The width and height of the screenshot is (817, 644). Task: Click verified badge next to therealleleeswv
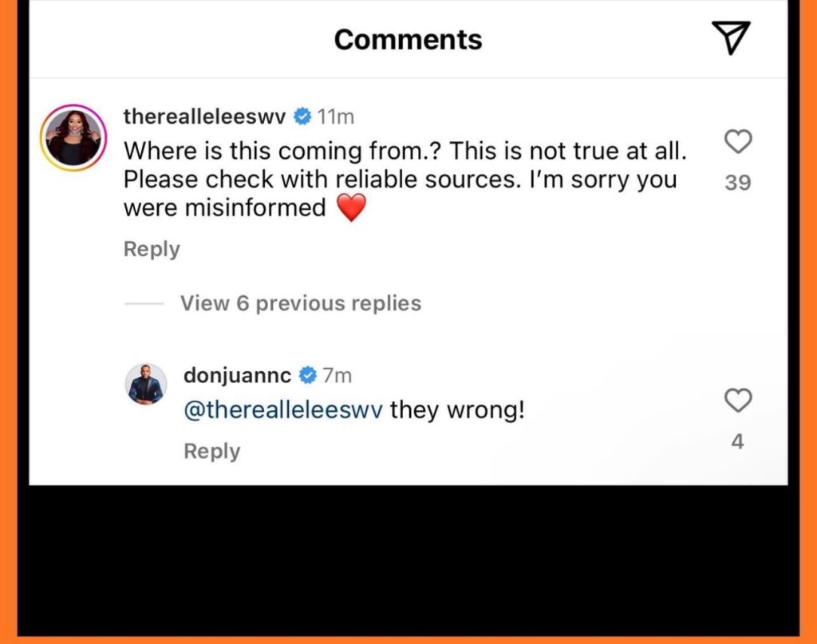(302, 117)
